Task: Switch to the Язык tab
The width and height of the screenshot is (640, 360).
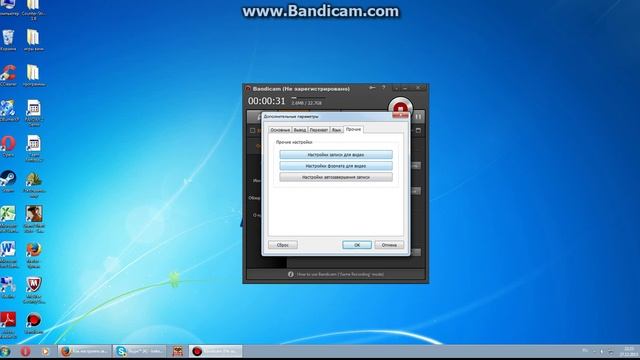Action: 336,130
